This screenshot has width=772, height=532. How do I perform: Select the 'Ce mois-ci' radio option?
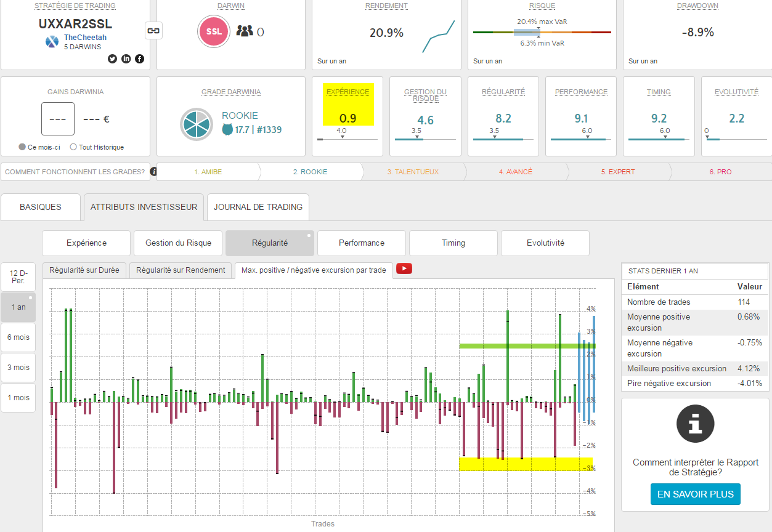[23, 147]
